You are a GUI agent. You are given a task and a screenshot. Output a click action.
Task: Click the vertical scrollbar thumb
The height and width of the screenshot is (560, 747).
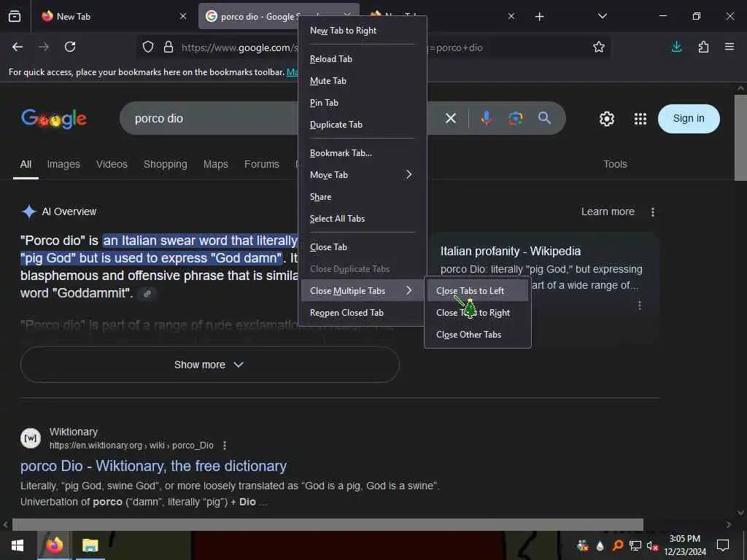coord(740,138)
